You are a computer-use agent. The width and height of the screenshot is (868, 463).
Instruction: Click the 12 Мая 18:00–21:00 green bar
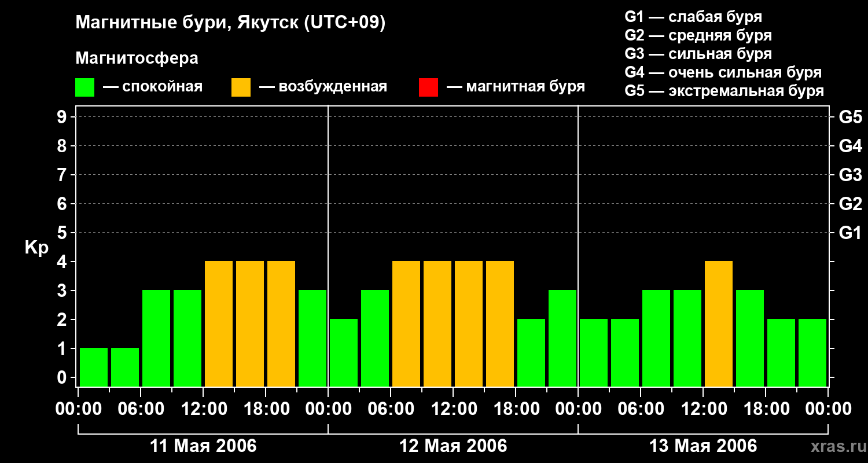pyautogui.click(x=531, y=352)
